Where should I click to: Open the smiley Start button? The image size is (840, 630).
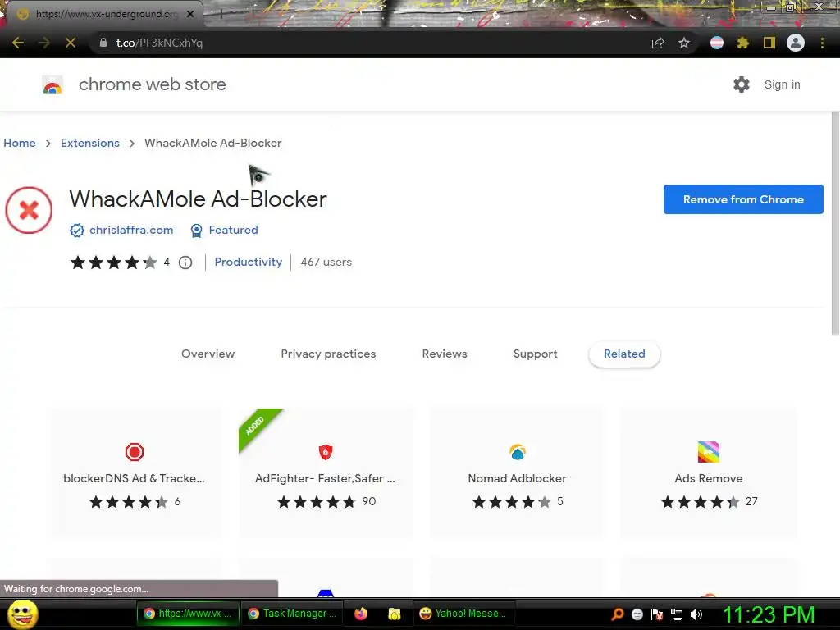pos(23,614)
